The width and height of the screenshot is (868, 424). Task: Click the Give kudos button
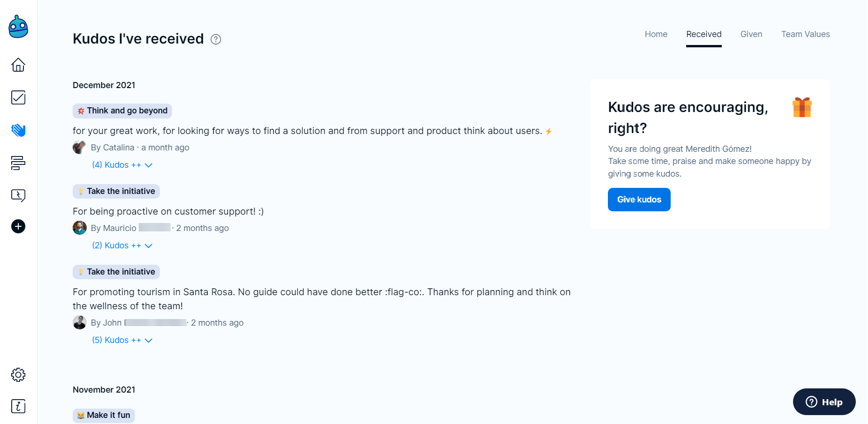[639, 200]
